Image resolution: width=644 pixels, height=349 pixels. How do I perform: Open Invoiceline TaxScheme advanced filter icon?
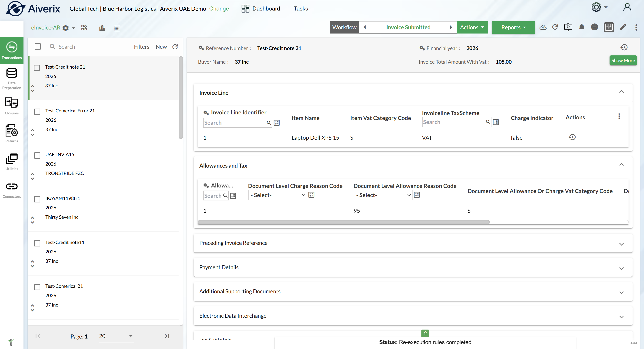(496, 122)
